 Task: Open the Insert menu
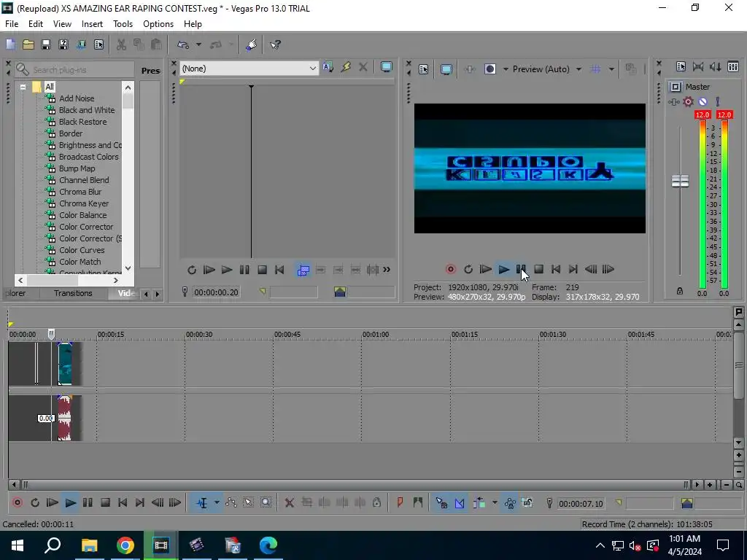[x=92, y=24]
